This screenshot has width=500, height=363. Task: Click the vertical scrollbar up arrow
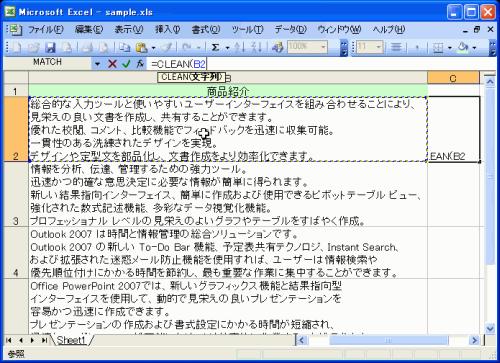coord(490,81)
